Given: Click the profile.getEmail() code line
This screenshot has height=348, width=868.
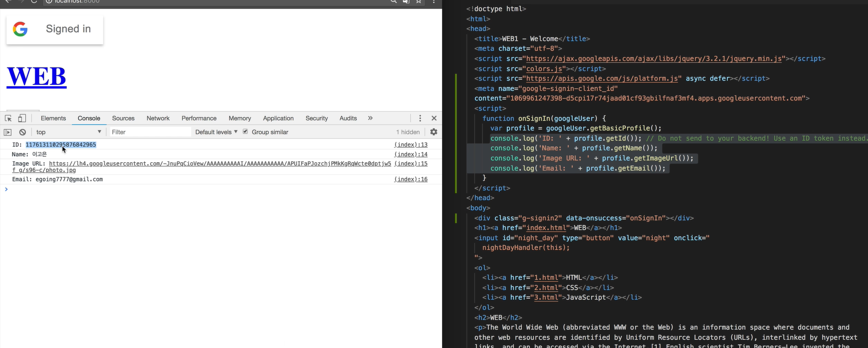Looking at the screenshot, I should click(x=578, y=168).
